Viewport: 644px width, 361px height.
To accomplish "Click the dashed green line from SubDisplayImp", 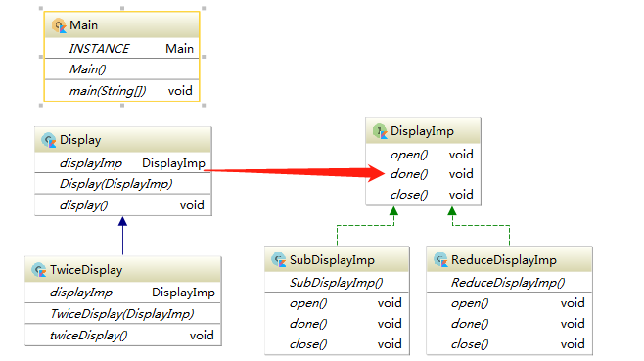I will coord(365,225).
